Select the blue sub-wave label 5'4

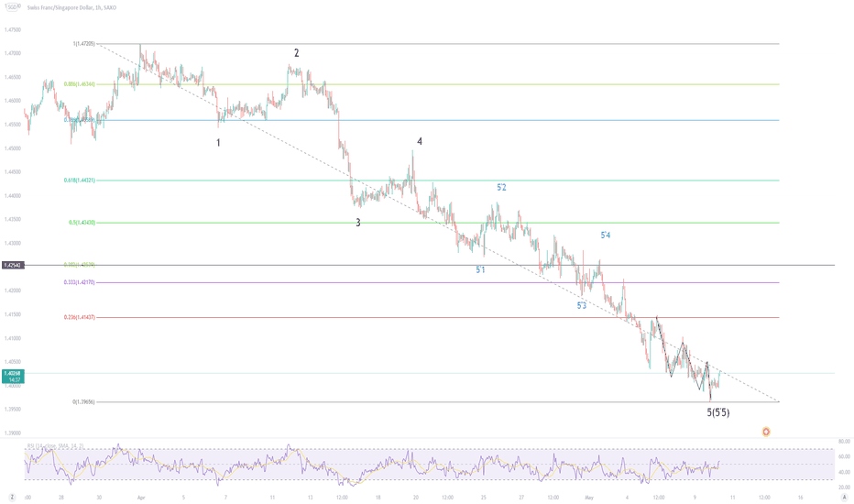(605, 235)
